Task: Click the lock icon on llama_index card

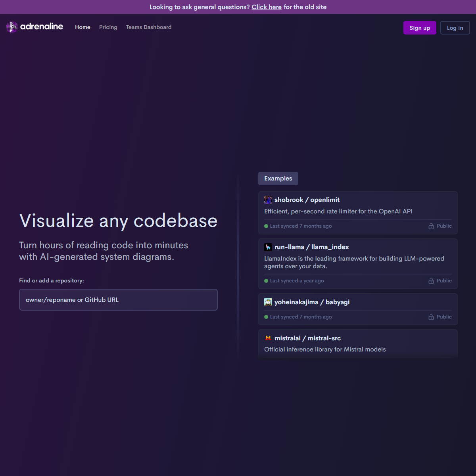Action: click(431, 281)
